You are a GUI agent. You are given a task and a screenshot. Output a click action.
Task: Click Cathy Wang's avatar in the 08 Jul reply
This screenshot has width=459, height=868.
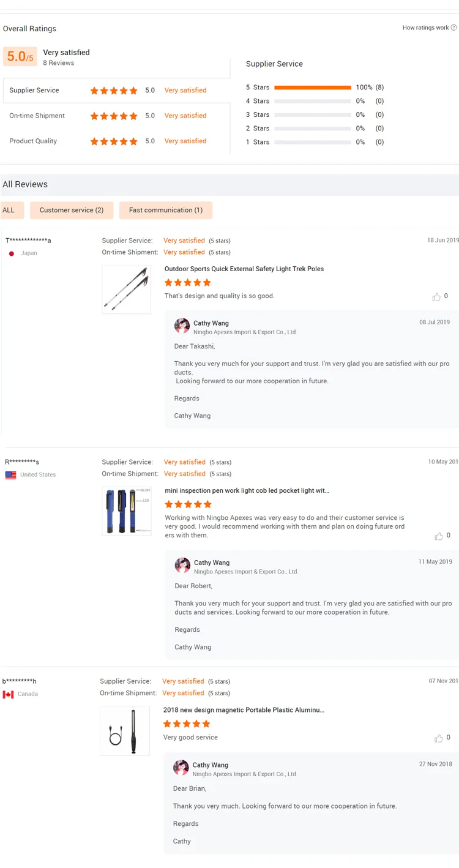tap(182, 326)
